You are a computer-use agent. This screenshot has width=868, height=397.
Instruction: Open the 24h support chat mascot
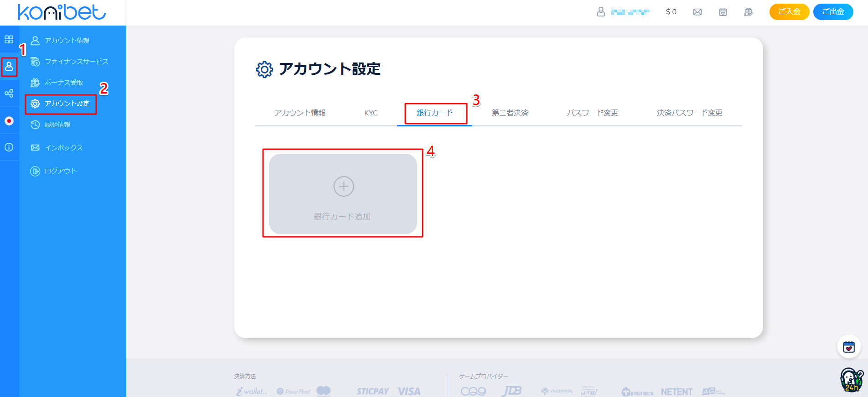[x=852, y=380]
